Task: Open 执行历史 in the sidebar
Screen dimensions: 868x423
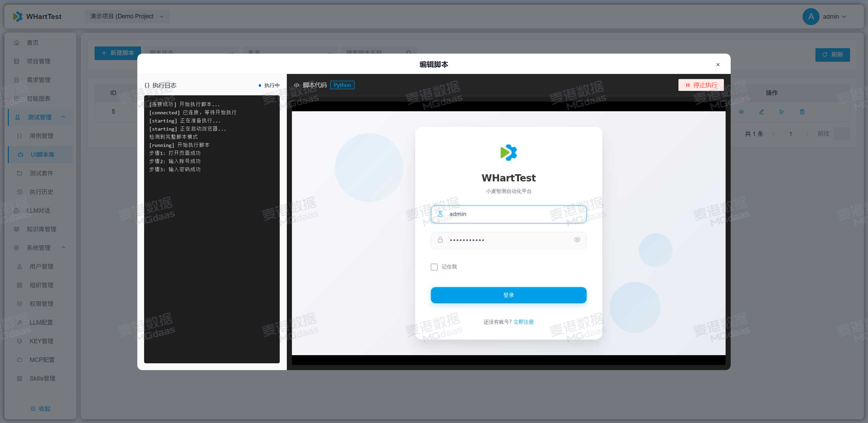Action: (x=41, y=192)
